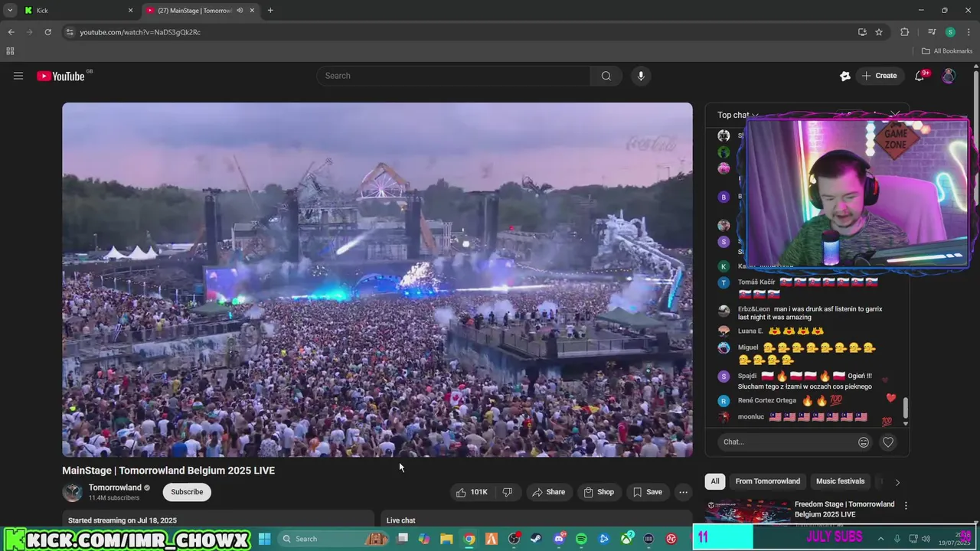Click the YouTube search field
The image size is (980, 551).
click(x=453, y=76)
